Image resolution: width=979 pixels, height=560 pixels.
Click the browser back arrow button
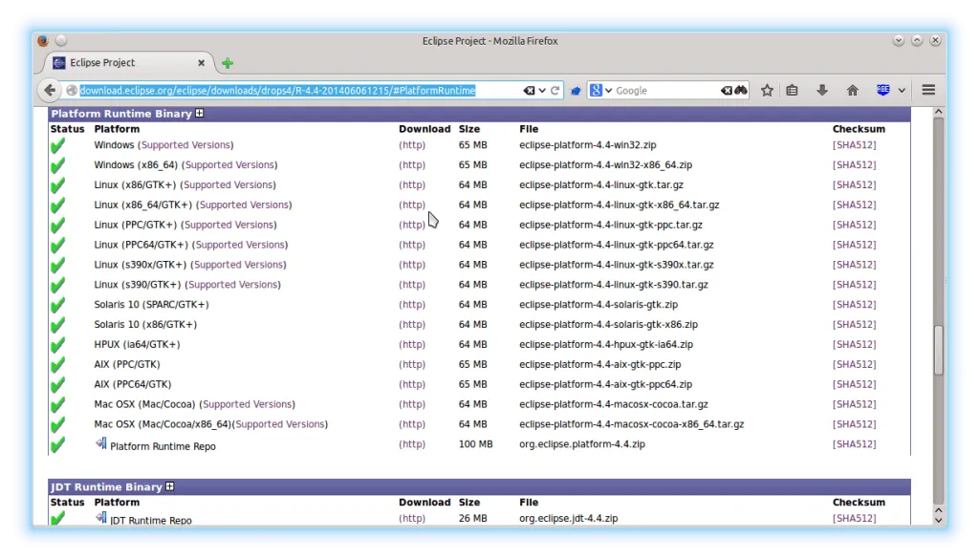pyautogui.click(x=50, y=91)
